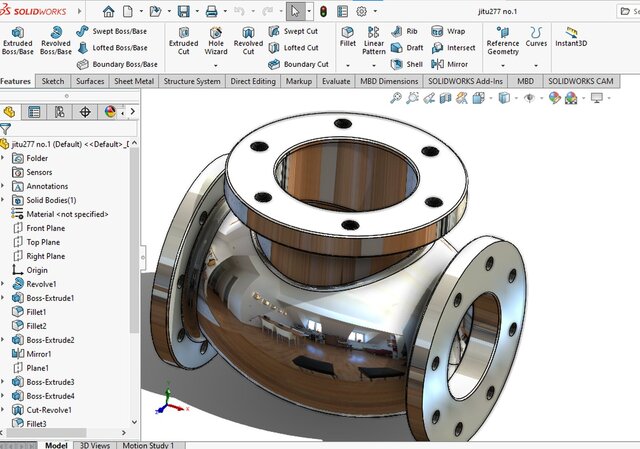Open the dropdown under Curves
Image resolution: width=640 pixels, height=449 pixels.
(x=536, y=65)
